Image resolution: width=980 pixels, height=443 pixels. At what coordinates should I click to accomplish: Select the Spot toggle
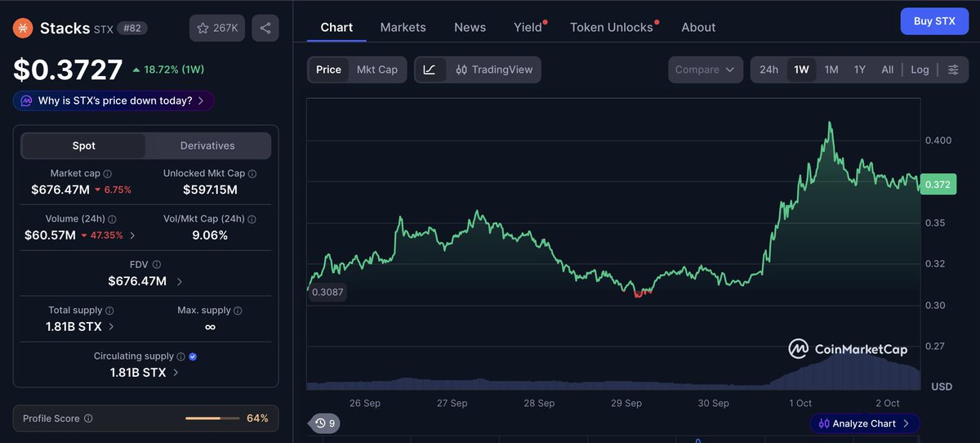click(83, 145)
